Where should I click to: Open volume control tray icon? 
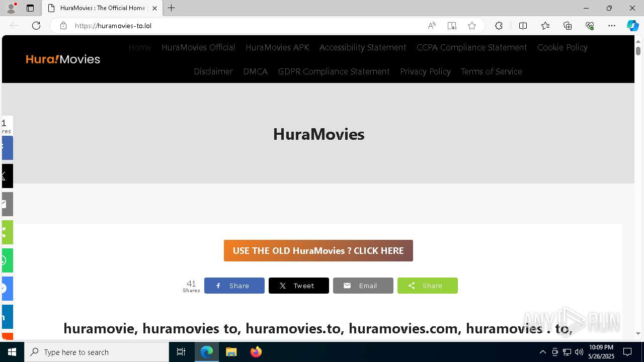point(579,352)
